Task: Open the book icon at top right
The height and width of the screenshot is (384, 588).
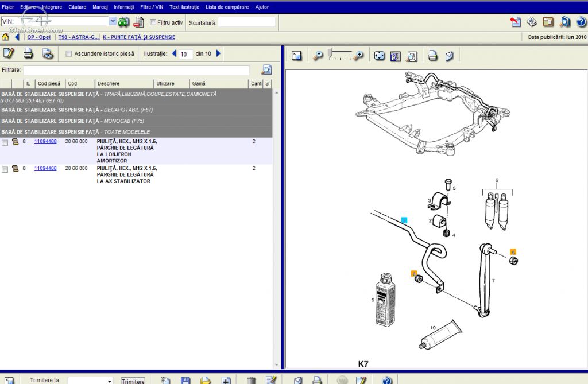Action: (548, 22)
